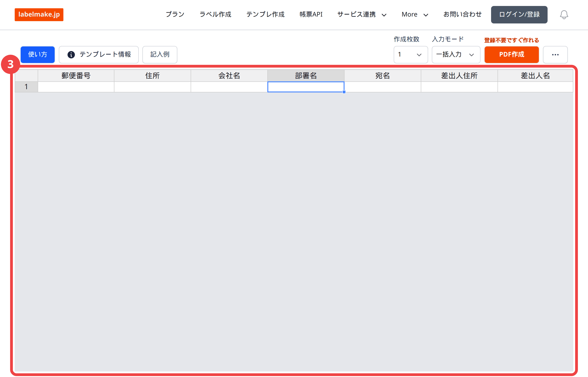Select the 住所 column header
The image size is (588, 377).
[x=152, y=76]
